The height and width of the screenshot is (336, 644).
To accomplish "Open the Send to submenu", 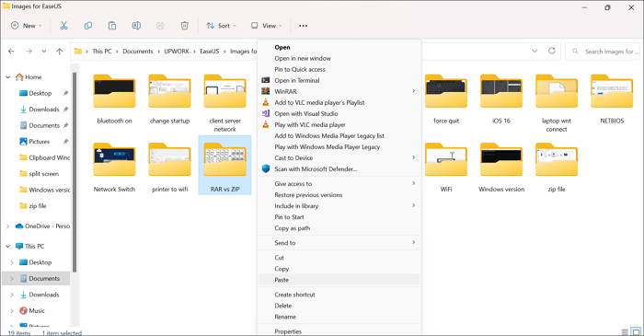I will [339, 243].
